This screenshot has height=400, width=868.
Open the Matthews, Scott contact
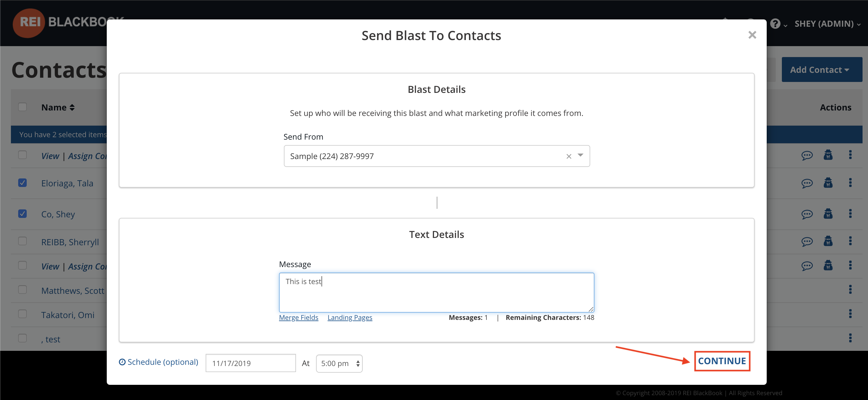[x=73, y=291]
